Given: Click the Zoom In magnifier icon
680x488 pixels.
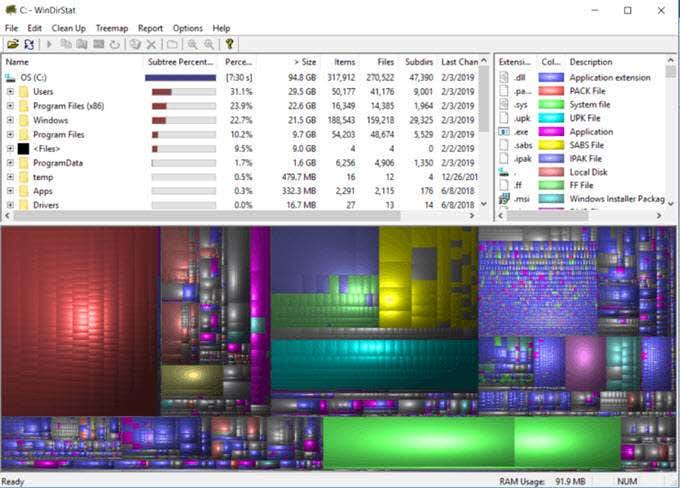Looking at the screenshot, I should (192, 44).
